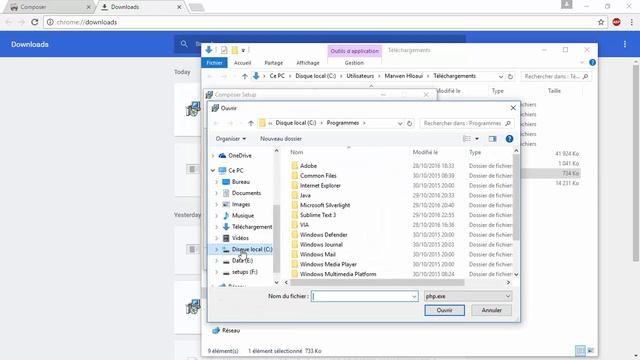The image size is (640, 360).
Task: Open the Gestion ribbon tab
Action: [x=354, y=63]
